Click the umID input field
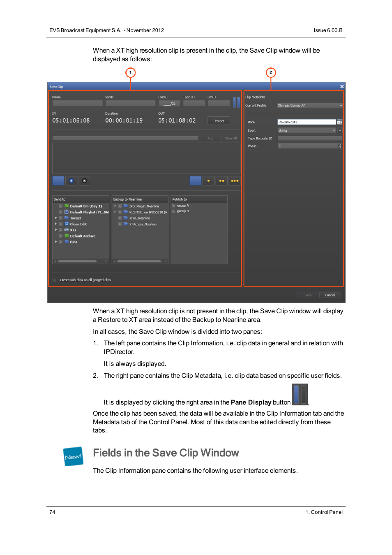This screenshot has width=392, height=555. [x=219, y=103]
